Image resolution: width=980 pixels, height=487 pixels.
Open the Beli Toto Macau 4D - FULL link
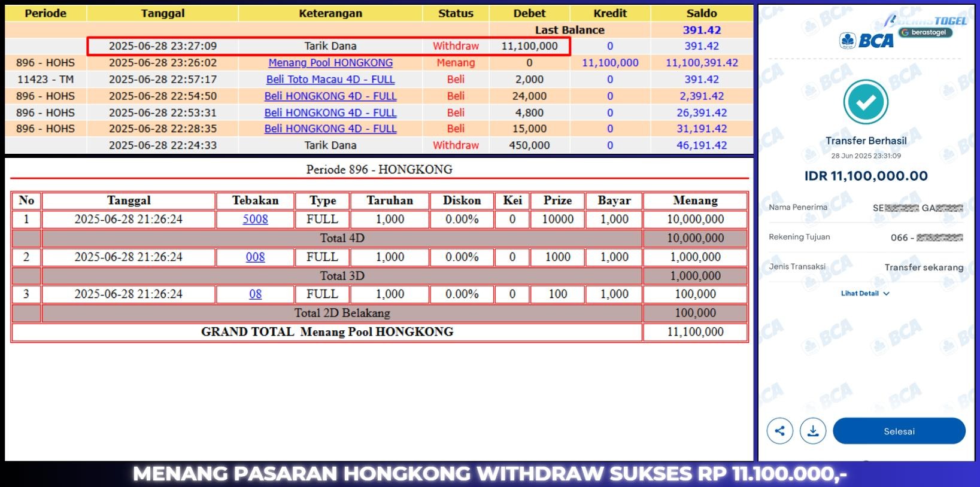pos(330,79)
